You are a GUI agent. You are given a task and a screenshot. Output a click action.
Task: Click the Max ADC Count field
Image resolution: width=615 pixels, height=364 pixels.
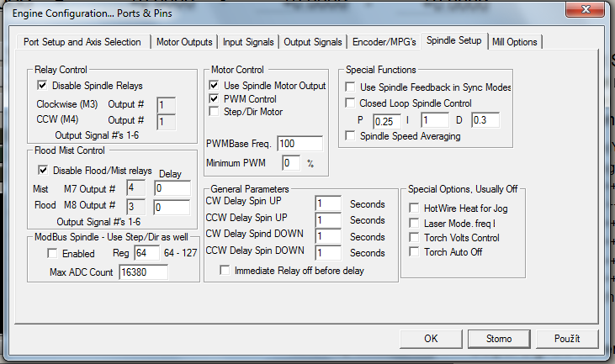[x=143, y=272]
